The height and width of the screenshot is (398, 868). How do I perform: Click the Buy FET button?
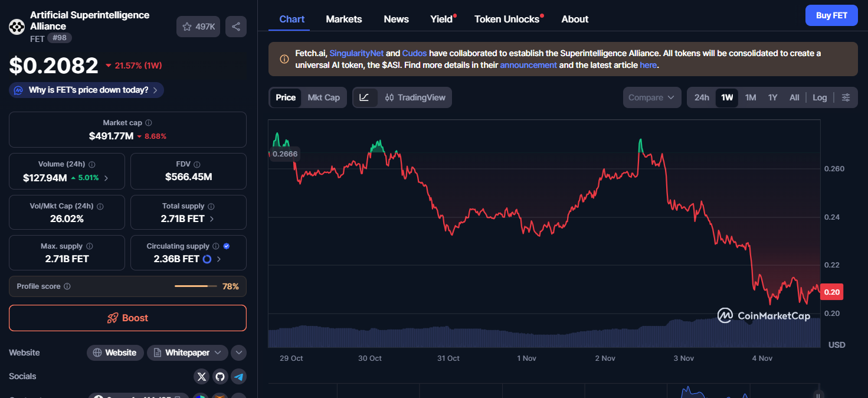[x=831, y=15]
